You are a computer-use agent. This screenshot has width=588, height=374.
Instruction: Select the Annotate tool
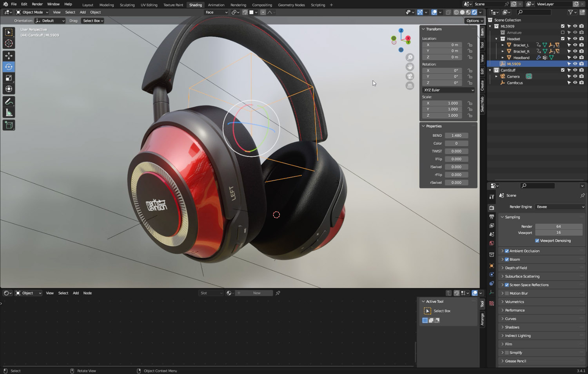point(9,102)
